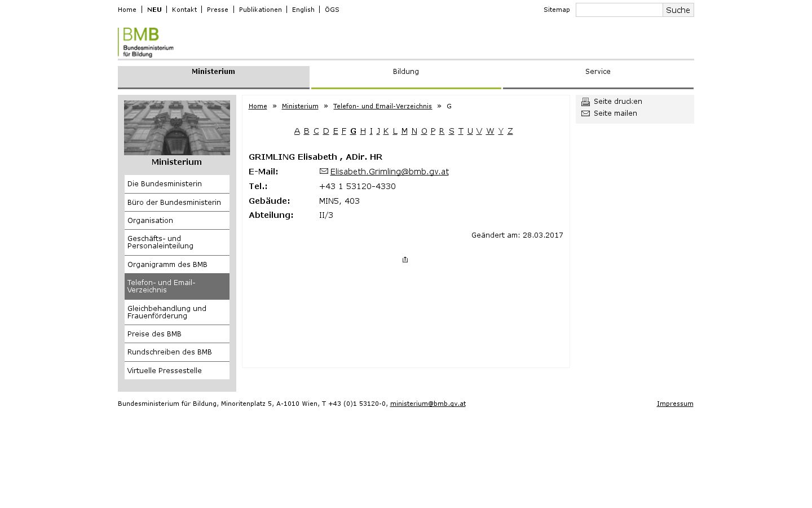Open the Sitemap link
This screenshot has width=812, height=508.
click(x=557, y=10)
